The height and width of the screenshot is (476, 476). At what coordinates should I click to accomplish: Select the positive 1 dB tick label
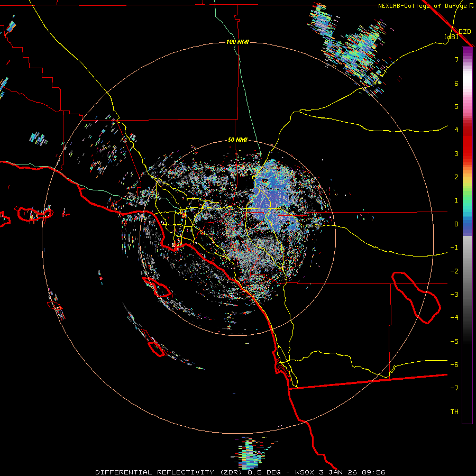pyautogui.click(x=456, y=200)
